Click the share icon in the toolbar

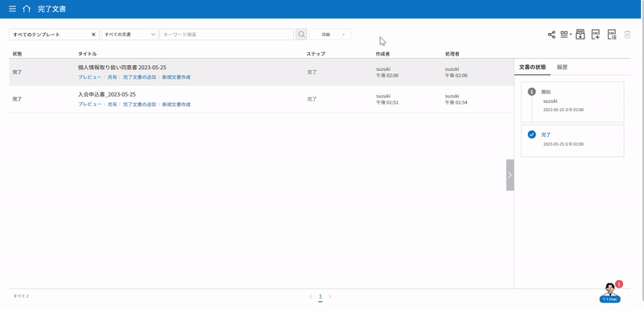[551, 35]
